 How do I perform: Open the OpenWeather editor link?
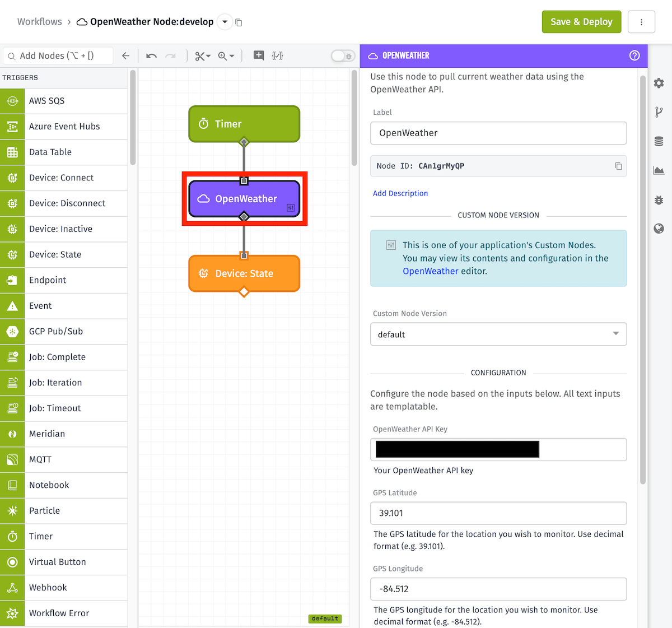pos(431,271)
